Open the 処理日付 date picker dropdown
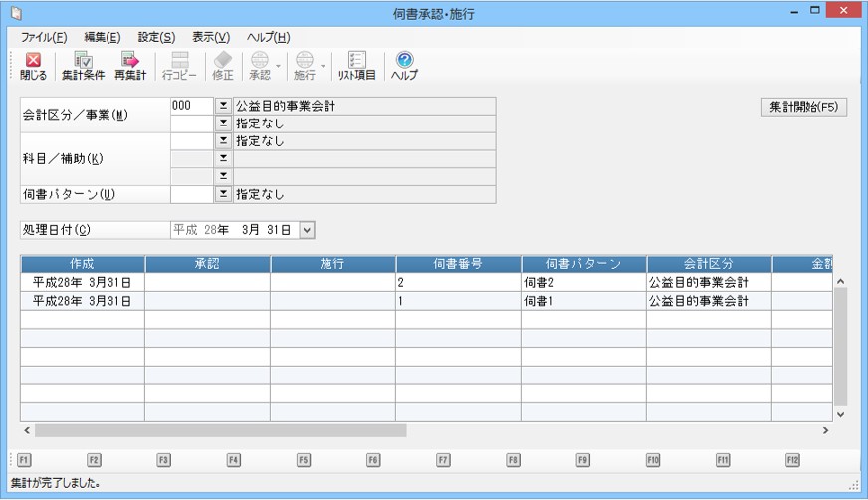Viewport: 868px width, 500px height. pyautogui.click(x=307, y=230)
